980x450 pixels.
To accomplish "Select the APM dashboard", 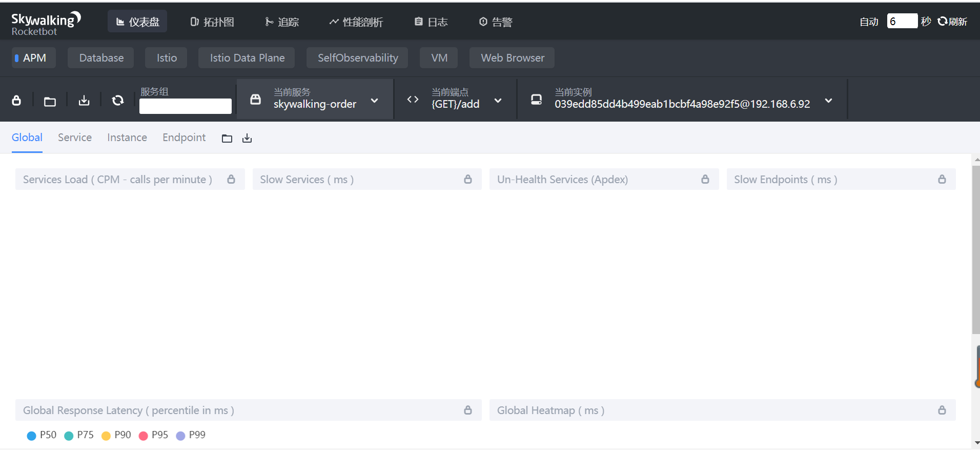I will tap(34, 57).
